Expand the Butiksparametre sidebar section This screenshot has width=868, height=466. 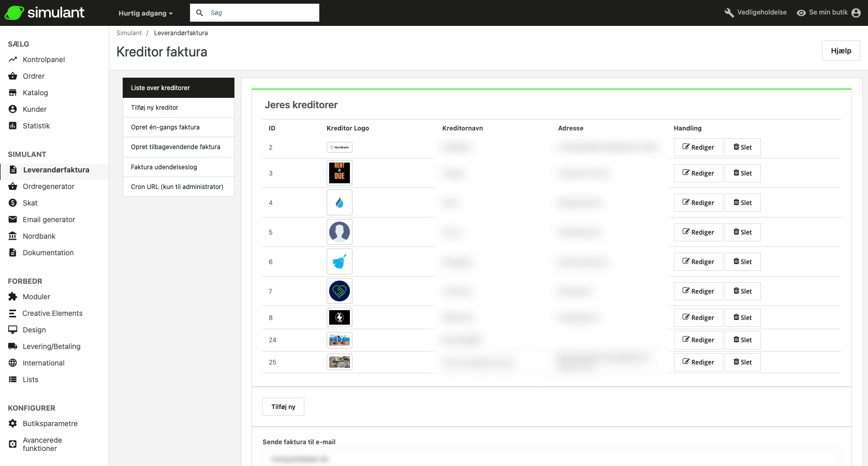point(50,424)
